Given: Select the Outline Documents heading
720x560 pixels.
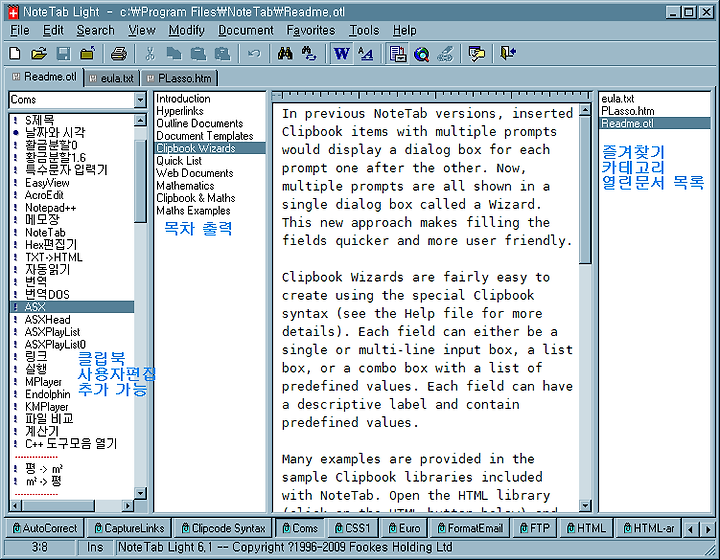Looking at the screenshot, I should pyautogui.click(x=199, y=123).
